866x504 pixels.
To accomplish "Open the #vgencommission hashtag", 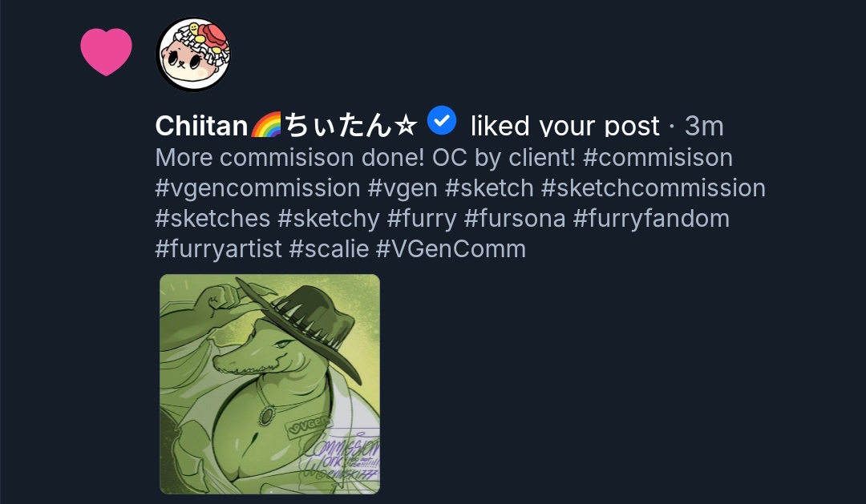I will [257, 187].
